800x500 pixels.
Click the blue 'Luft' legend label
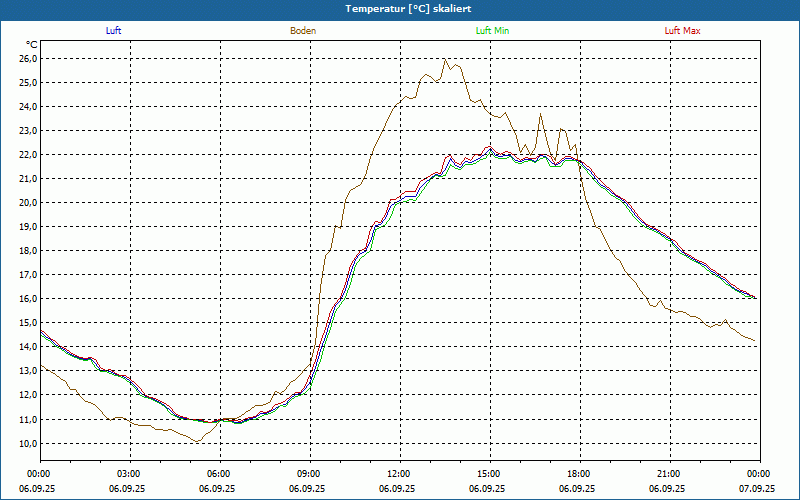click(x=113, y=31)
